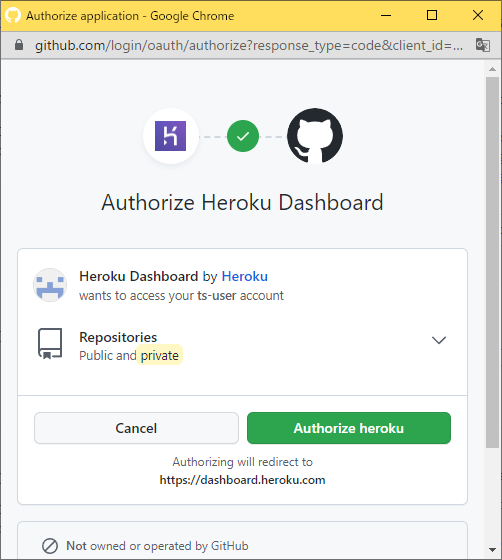
Task: Click the Heroku logo icon
Action: coord(171,136)
